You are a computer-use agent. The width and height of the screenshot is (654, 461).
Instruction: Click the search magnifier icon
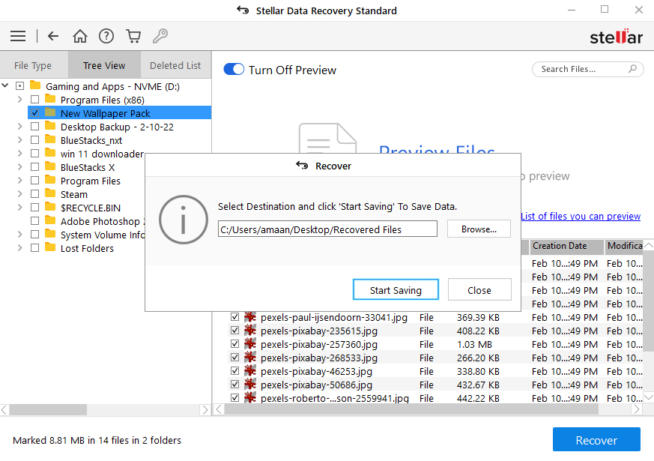pyautogui.click(x=633, y=68)
